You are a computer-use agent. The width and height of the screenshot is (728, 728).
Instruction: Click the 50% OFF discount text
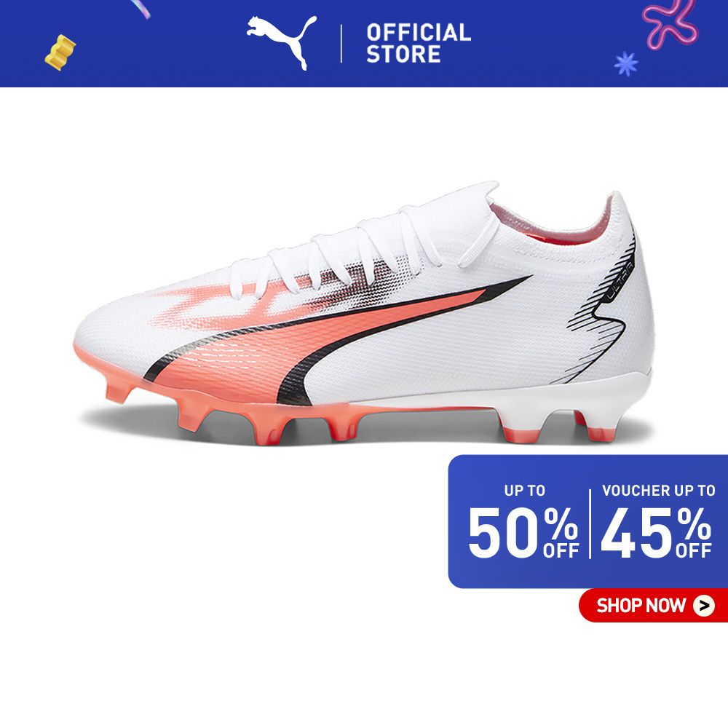[523, 533]
